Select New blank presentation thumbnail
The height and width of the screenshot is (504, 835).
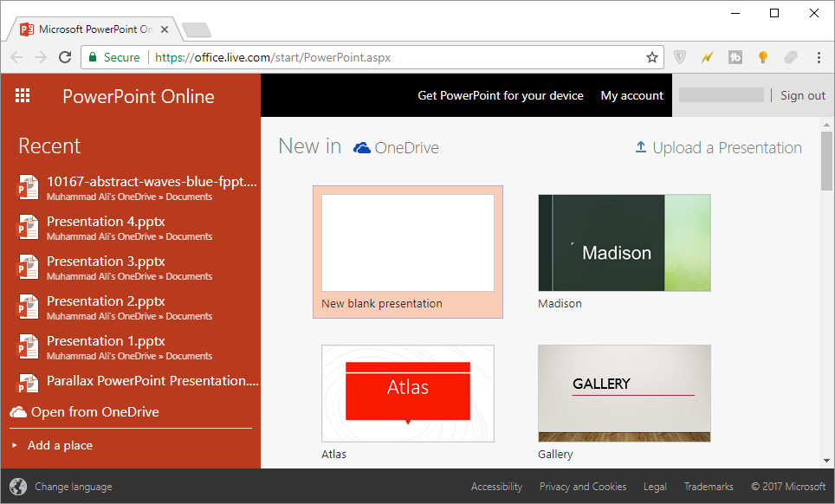click(x=408, y=242)
